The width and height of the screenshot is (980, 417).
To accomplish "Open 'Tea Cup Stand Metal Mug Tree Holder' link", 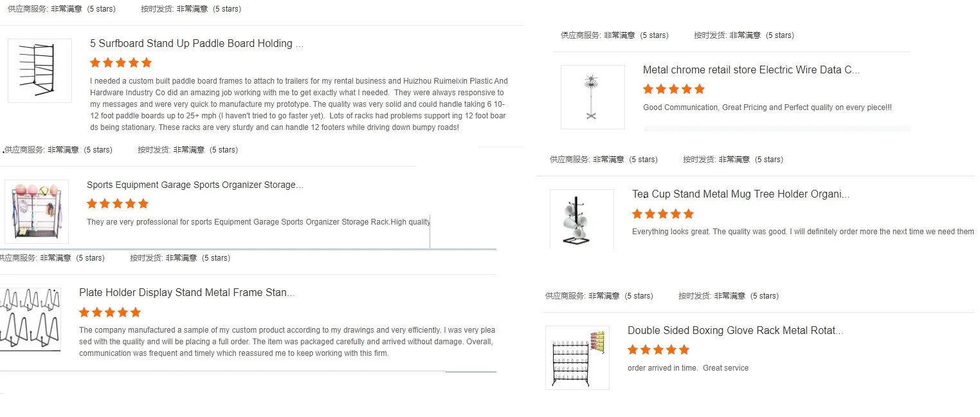I will 740,194.
